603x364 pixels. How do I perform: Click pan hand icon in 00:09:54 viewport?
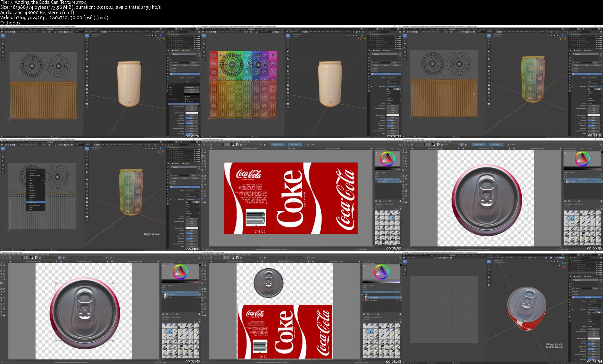pyautogui.click(x=554, y=261)
